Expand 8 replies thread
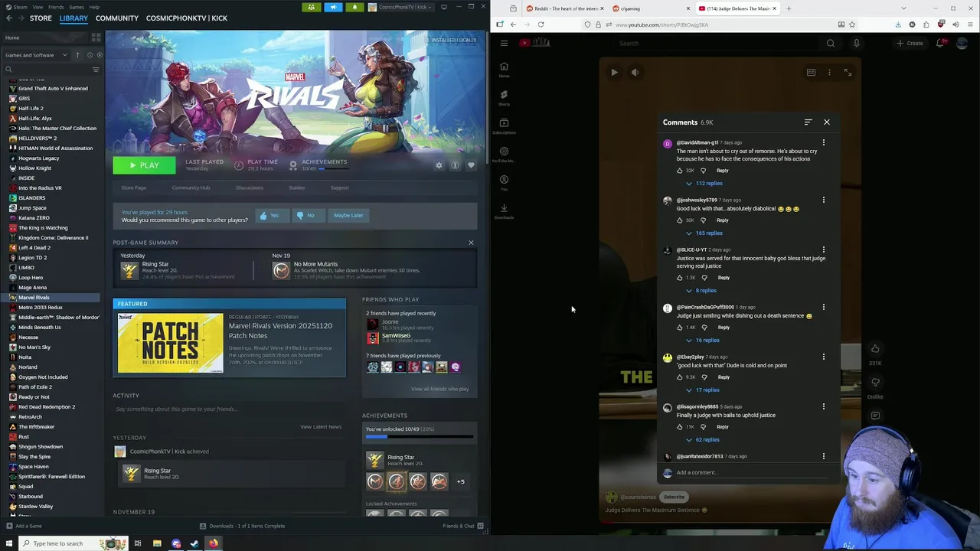Image resolution: width=980 pixels, height=551 pixels. point(701,291)
